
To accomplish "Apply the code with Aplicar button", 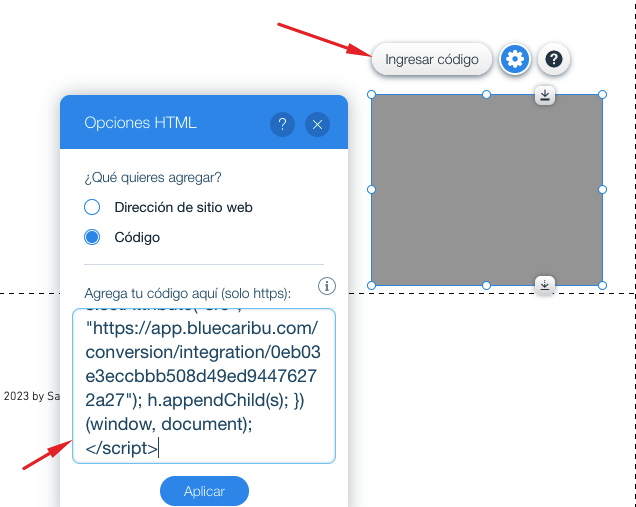I will (x=204, y=491).
